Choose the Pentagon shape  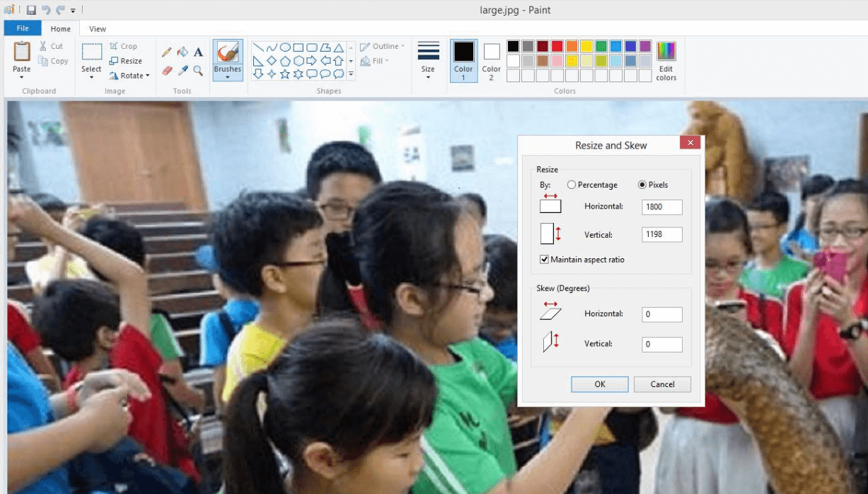click(x=285, y=61)
